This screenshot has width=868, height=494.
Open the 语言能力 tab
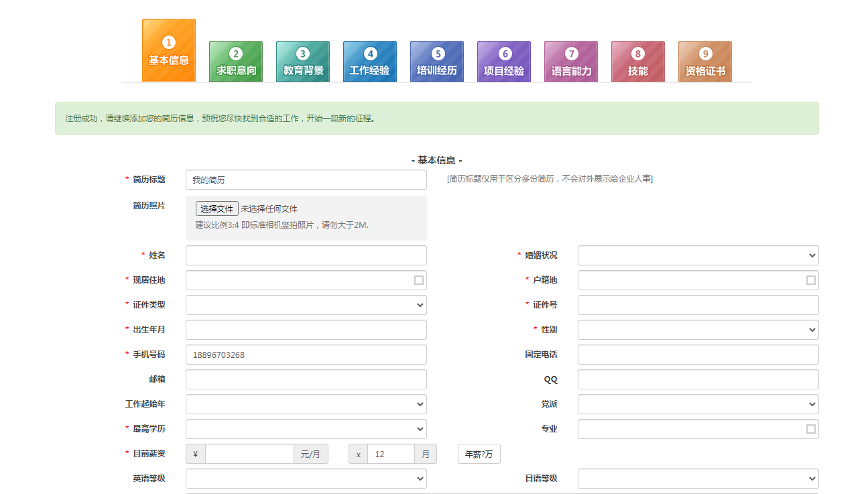571,62
